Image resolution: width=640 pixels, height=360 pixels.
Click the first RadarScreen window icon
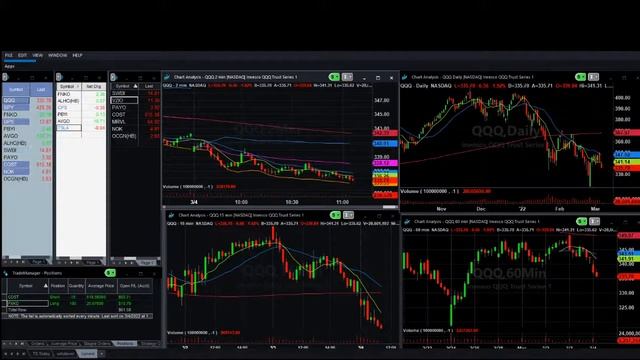pos(5,77)
